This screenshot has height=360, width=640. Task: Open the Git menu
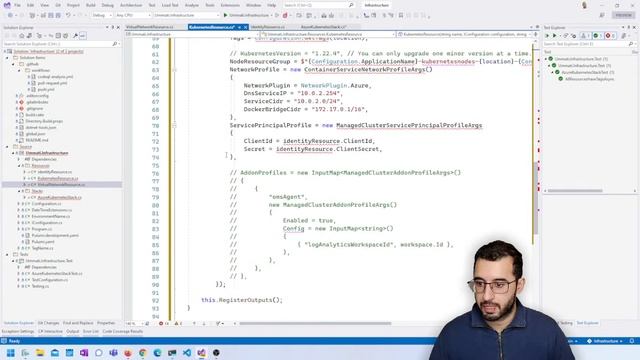point(58,5)
